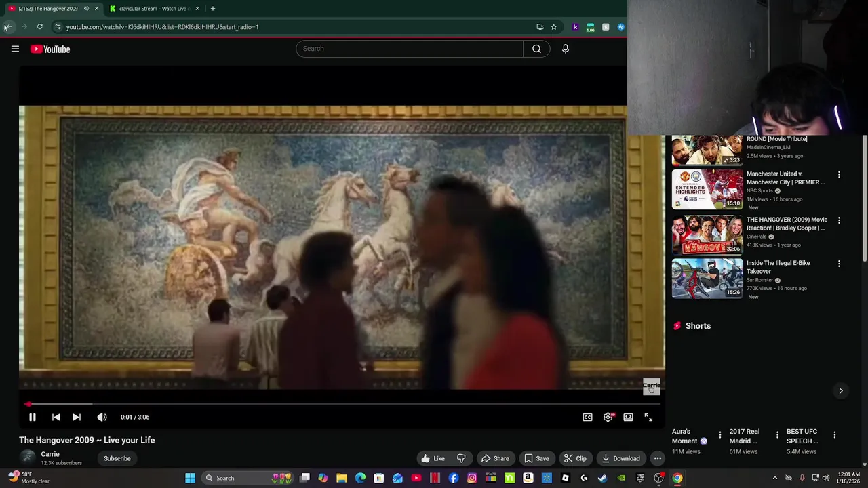View site information in the address bar
Image resolution: width=868 pixels, height=488 pixels.
click(x=58, y=27)
